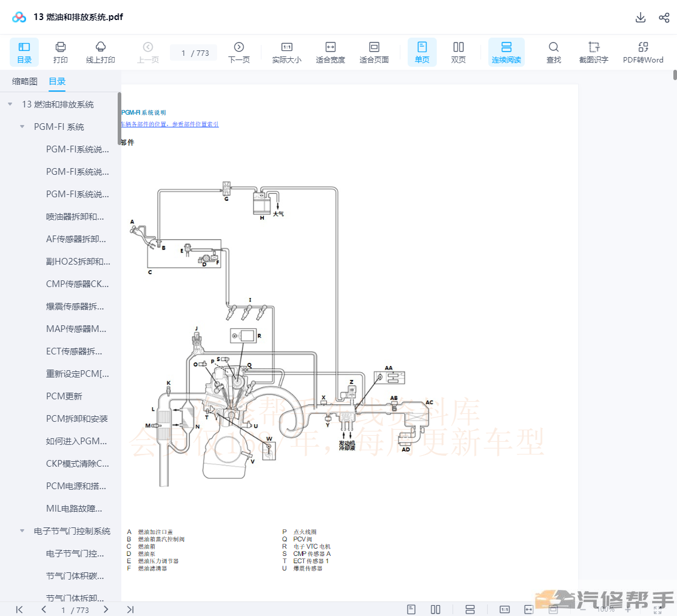Open outline entry 副HO2S拆卸和...
This screenshot has width=677, height=616.
coord(78,262)
